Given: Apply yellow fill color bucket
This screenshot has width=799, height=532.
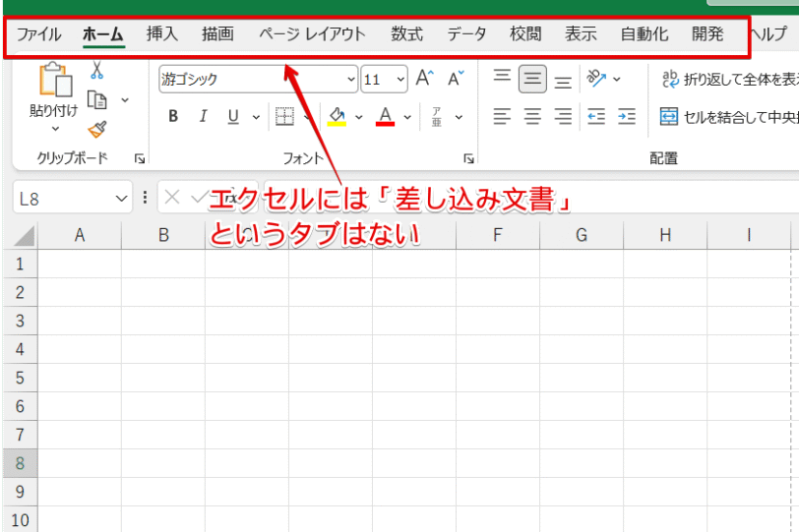Looking at the screenshot, I should click(x=337, y=117).
